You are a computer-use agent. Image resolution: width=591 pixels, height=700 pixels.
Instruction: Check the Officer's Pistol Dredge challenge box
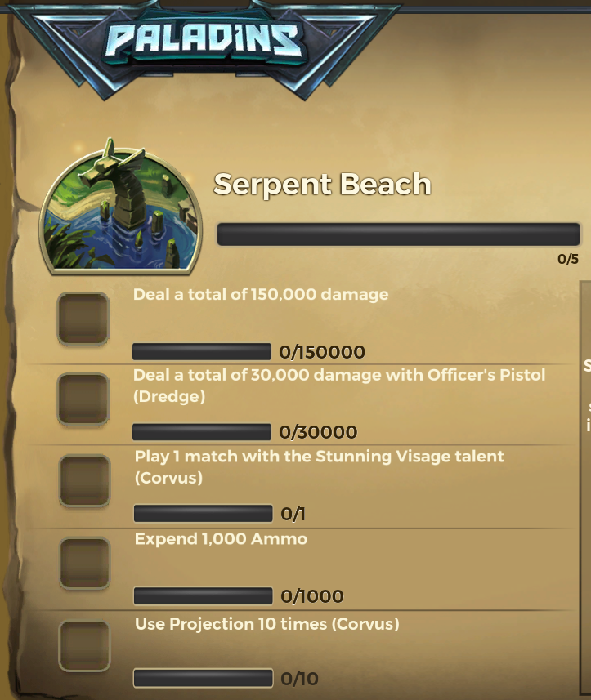click(x=83, y=399)
